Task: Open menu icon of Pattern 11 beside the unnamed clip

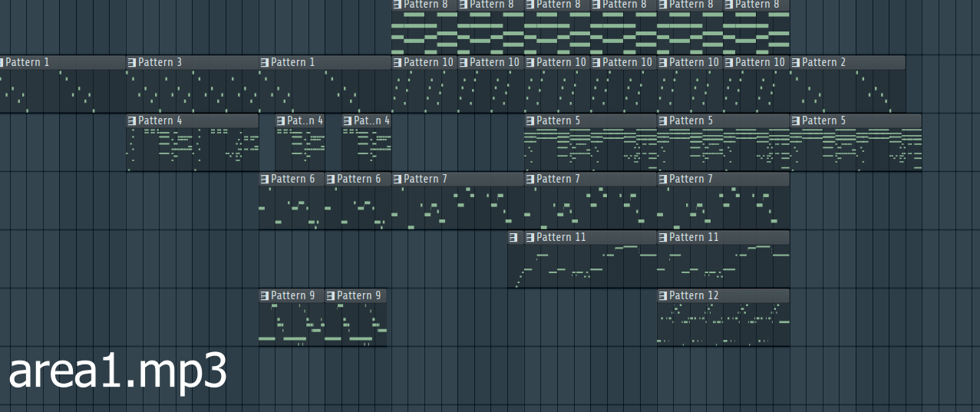Action: coord(530,237)
